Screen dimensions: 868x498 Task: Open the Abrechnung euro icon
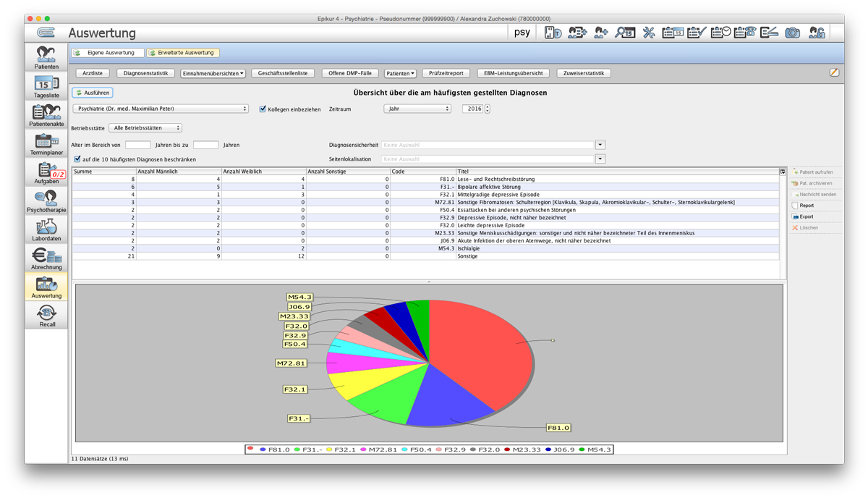[x=46, y=258]
